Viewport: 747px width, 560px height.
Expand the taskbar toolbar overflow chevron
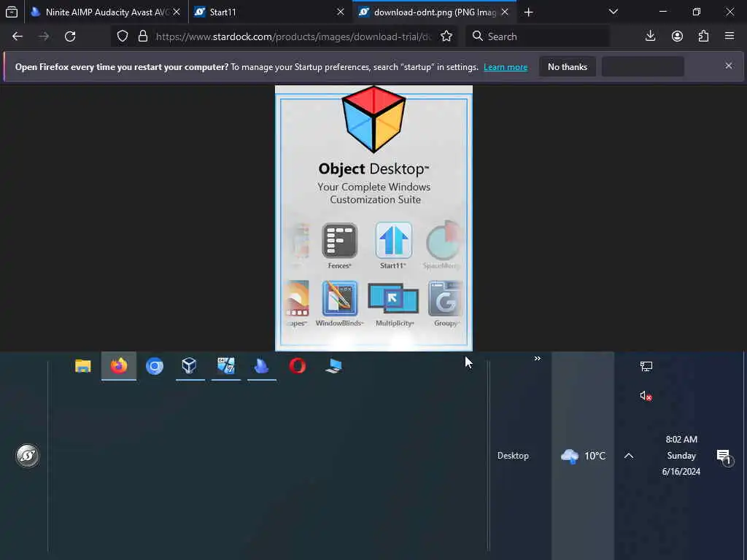pos(538,359)
